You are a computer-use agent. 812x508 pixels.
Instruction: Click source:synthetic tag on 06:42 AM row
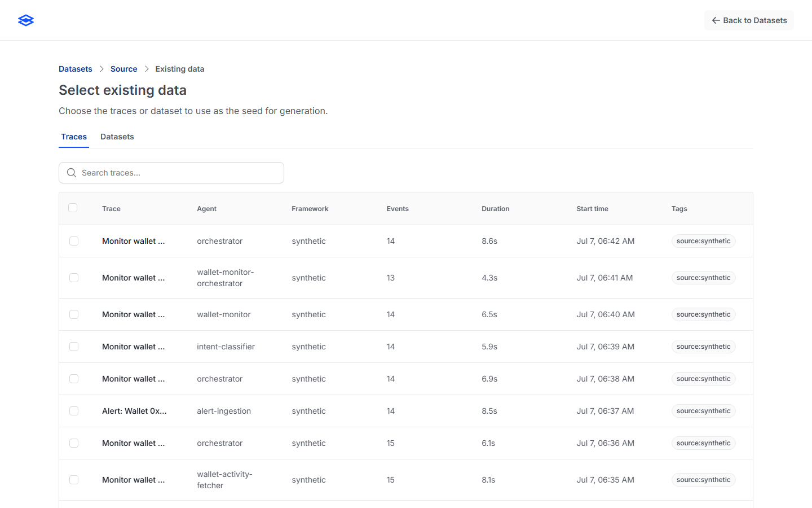tap(703, 241)
